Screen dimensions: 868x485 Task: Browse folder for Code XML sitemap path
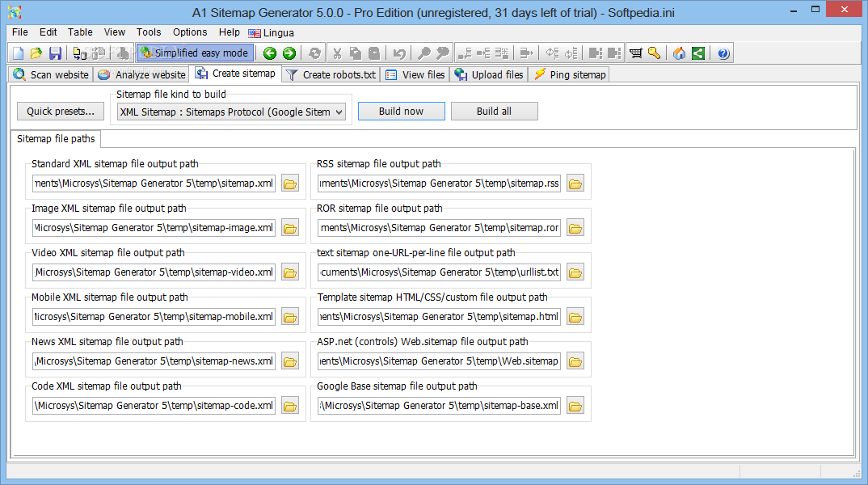tap(290, 406)
